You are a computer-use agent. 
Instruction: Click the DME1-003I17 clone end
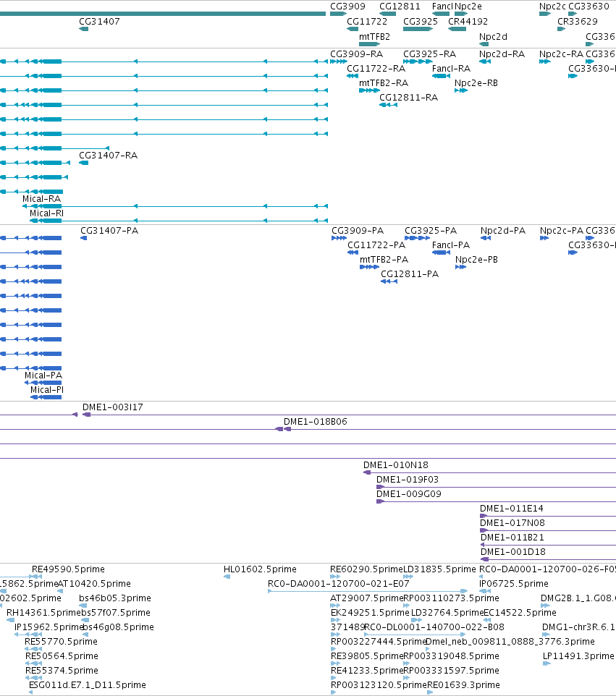coord(87,415)
